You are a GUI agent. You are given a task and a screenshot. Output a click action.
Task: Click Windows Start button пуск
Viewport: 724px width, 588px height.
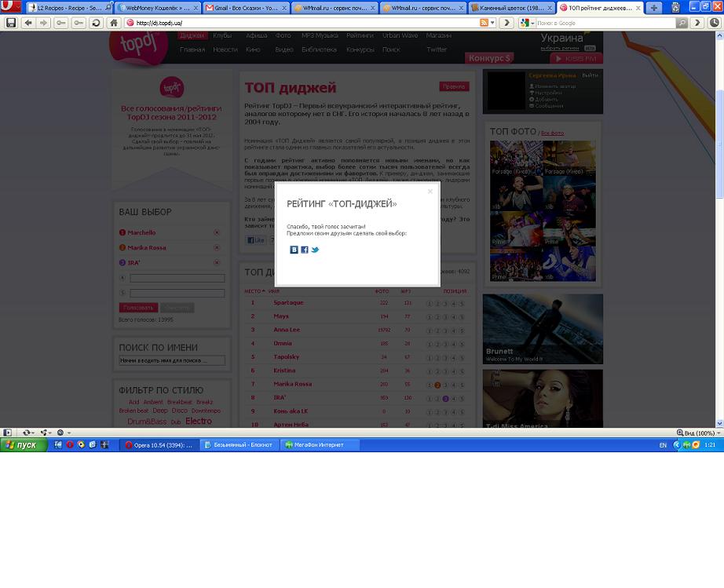[24, 445]
